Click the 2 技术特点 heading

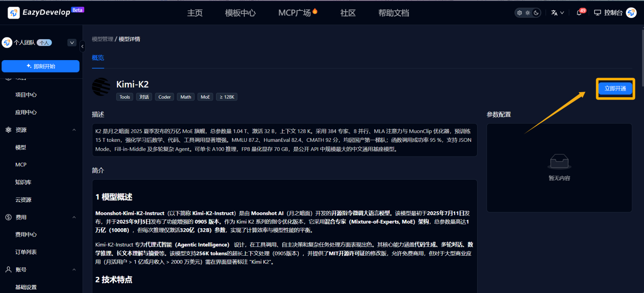(x=114, y=280)
